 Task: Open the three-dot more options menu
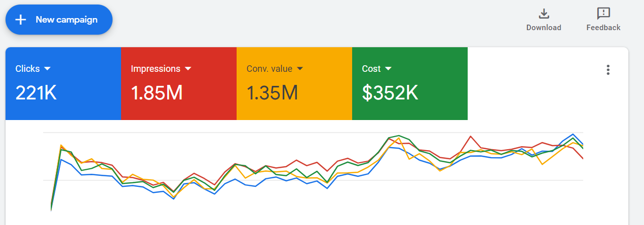608,70
